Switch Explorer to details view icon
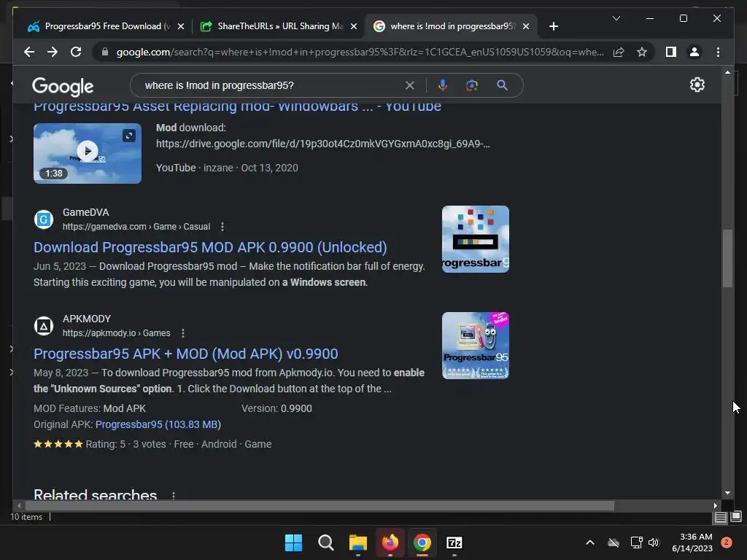Image resolution: width=747 pixels, height=560 pixels. 720,517
